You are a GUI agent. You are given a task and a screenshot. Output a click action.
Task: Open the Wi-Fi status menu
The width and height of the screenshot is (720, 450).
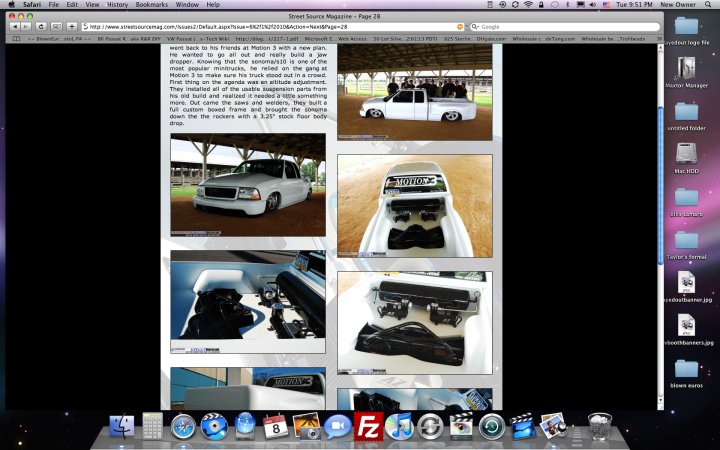coord(528,5)
